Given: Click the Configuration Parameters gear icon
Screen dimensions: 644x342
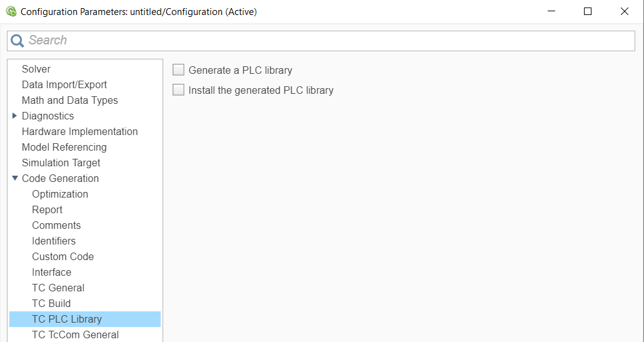Looking at the screenshot, I should point(11,11).
